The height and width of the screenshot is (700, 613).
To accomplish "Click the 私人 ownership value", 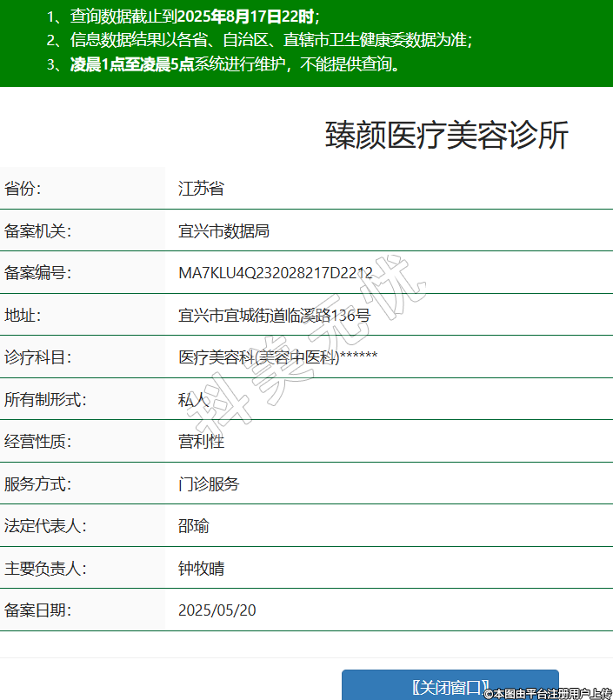I will pos(193,400).
